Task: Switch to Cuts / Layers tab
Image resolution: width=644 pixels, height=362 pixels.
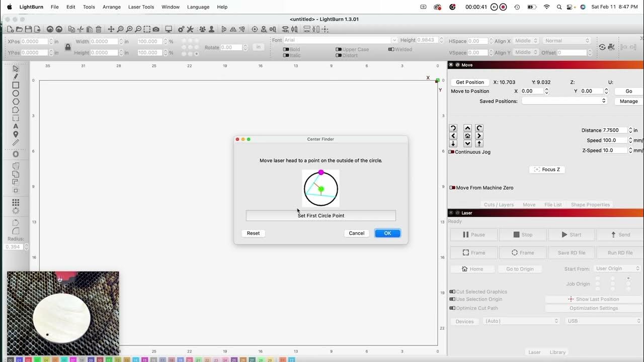Action: [499, 205]
